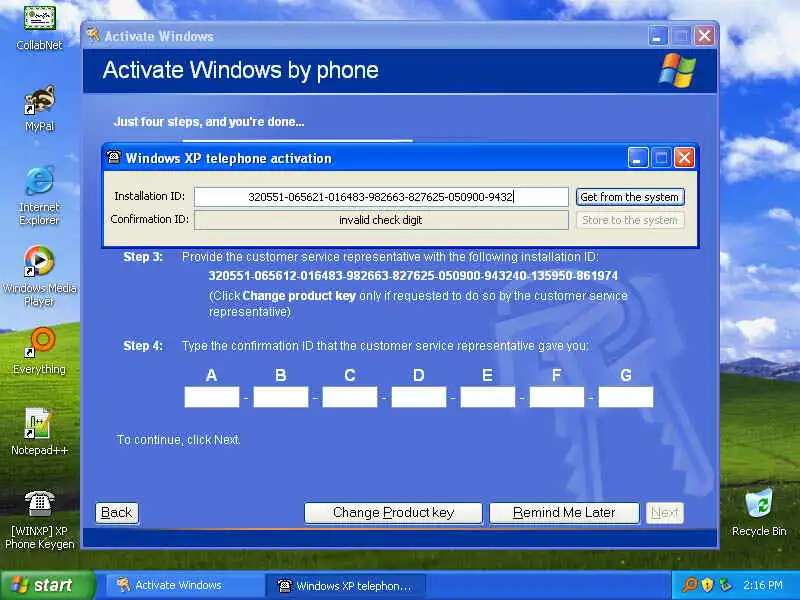
Task: Click the 'invalid check digit' message
Action: [381, 220]
